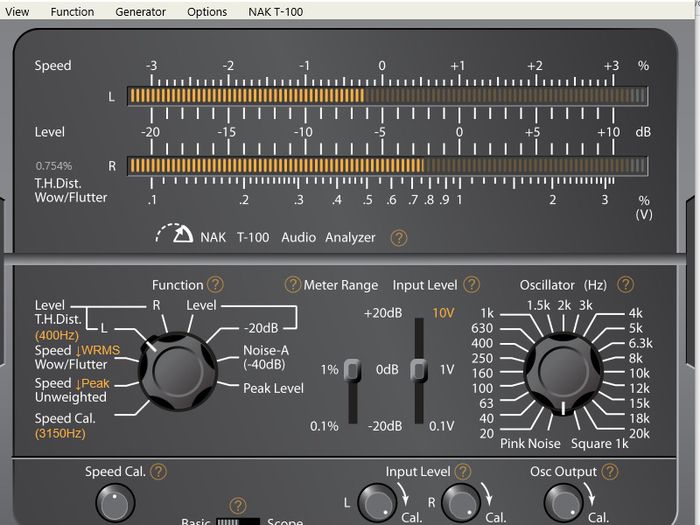Click the Oscillator frequency knob
The height and width of the screenshot is (525, 700).
563,371
